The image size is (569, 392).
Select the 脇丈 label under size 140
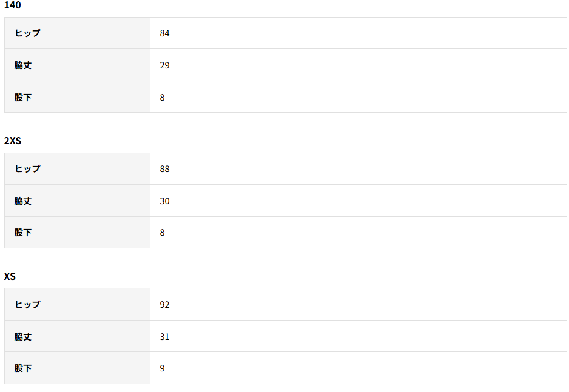tap(23, 65)
